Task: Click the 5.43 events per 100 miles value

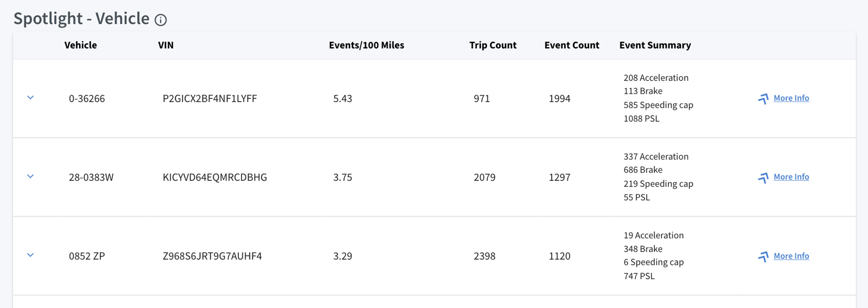Action: (x=343, y=98)
